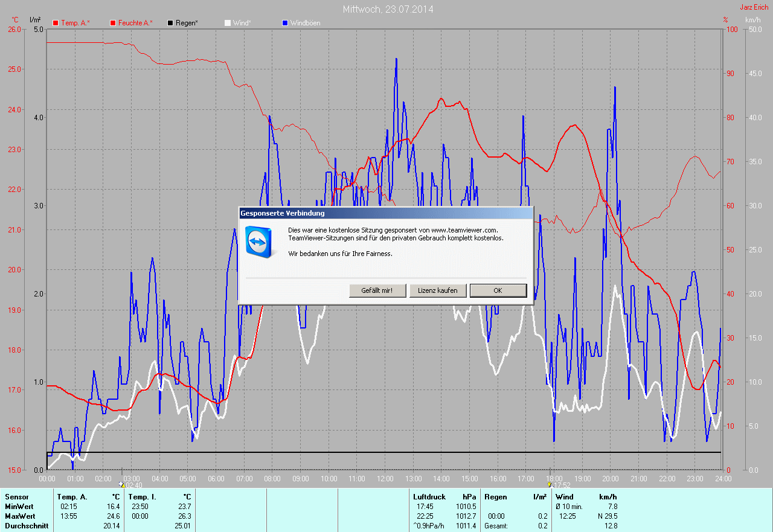Click the red Feuchte A. legend square

pyautogui.click(x=113, y=23)
